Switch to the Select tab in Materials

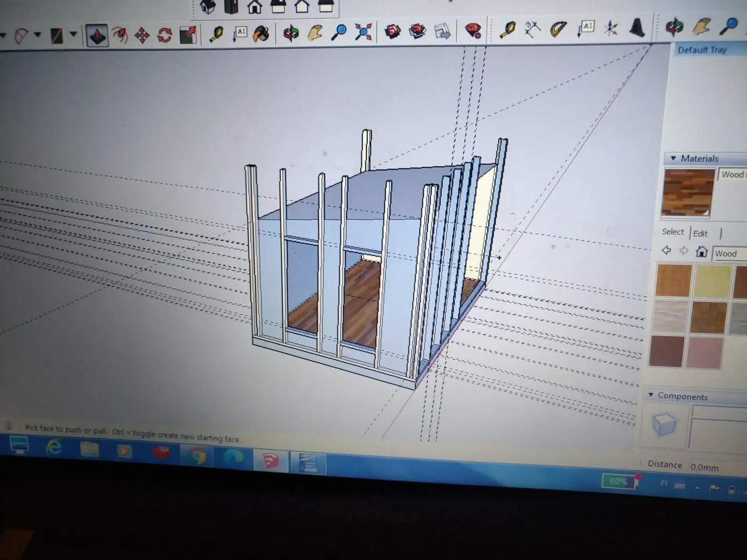(x=672, y=231)
